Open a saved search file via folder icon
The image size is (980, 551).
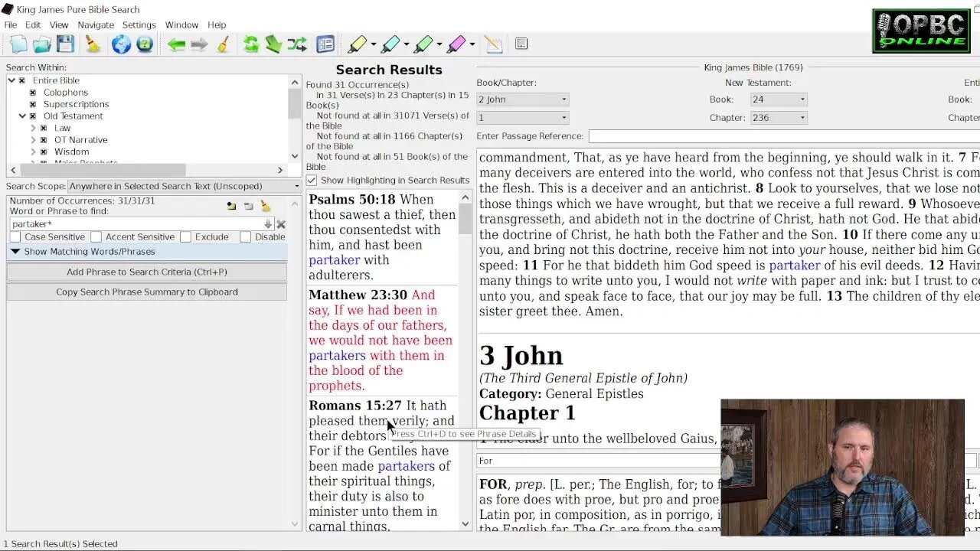[x=42, y=44]
